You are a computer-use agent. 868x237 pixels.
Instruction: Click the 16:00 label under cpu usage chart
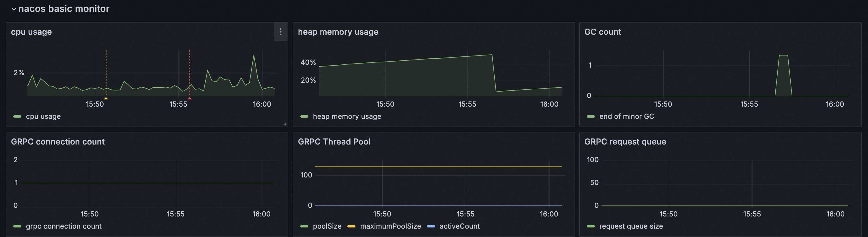(262, 104)
